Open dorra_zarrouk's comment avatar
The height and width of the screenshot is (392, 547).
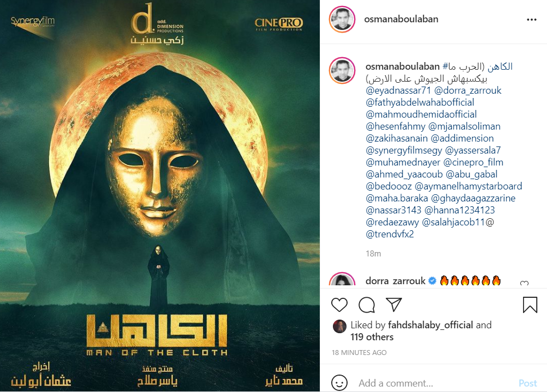click(342, 280)
